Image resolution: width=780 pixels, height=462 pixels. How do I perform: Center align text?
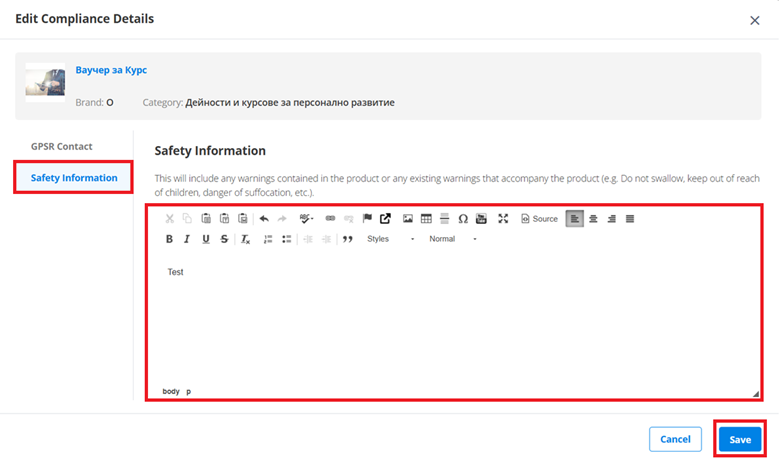[593, 219]
